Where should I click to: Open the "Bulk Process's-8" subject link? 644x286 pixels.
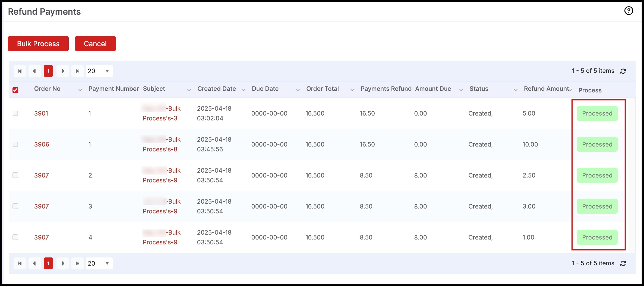pyautogui.click(x=162, y=144)
